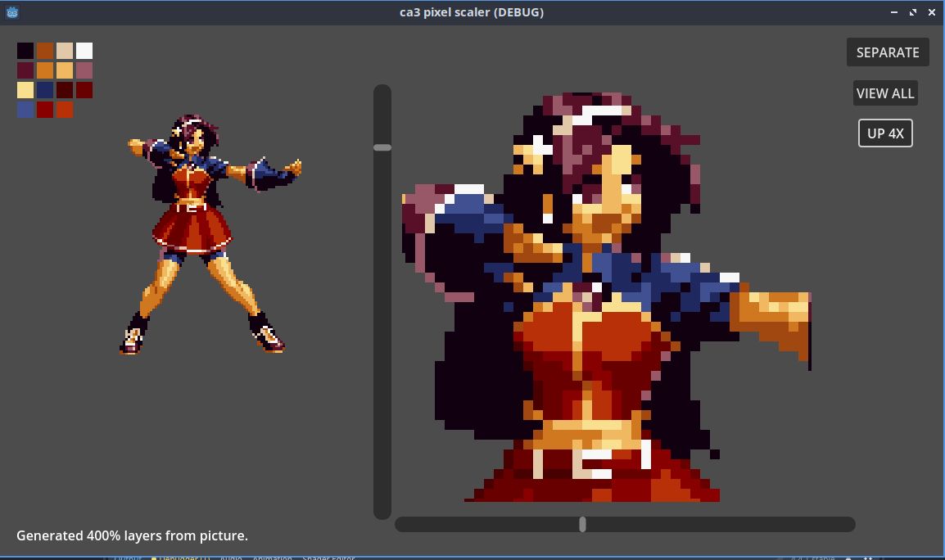
Task: Click the 'Generated 400% layers from picture.' status text
Action: point(132,536)
